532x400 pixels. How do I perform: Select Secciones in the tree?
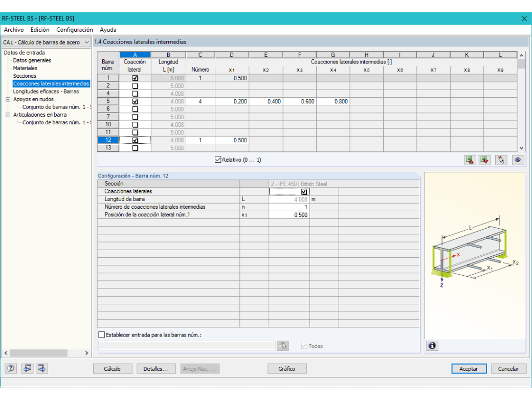[x=25, y=76]
